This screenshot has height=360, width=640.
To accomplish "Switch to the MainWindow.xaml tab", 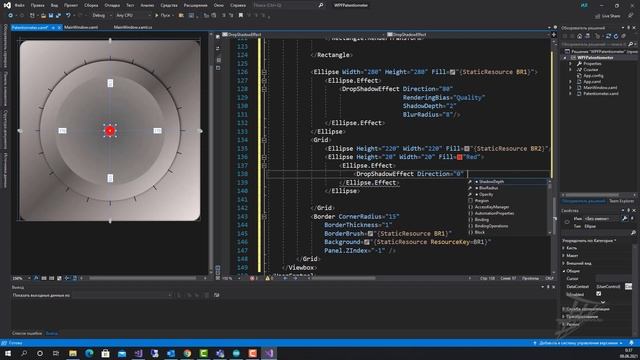I will 81,27.
